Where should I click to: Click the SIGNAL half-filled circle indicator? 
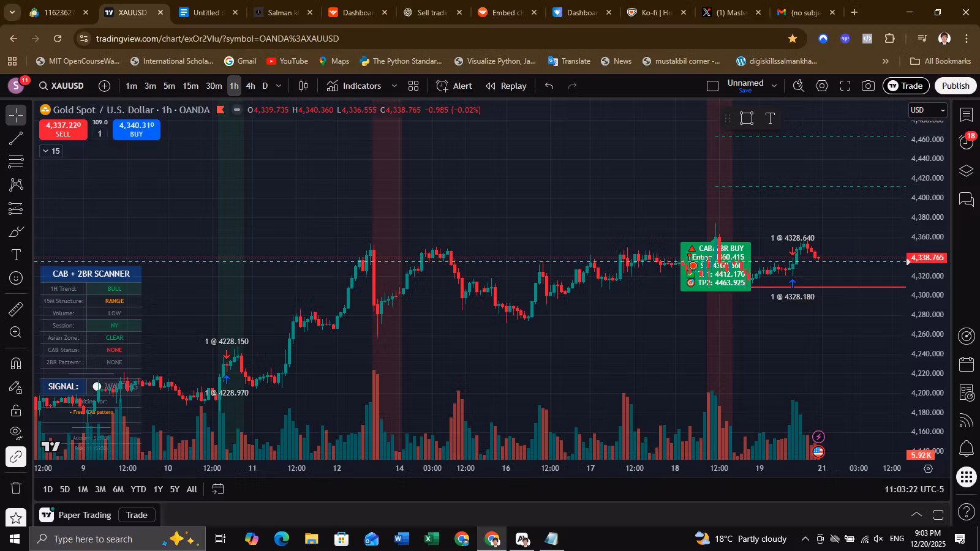click(97, 386)
